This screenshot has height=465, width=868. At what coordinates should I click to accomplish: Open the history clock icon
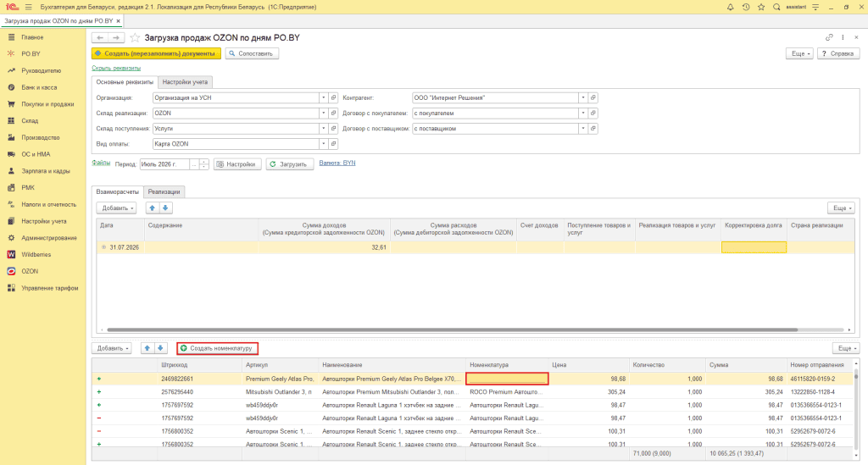(x=746, y=7)
